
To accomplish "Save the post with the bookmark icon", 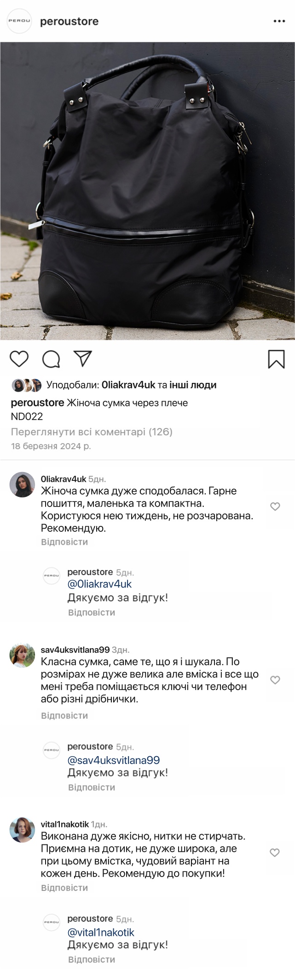I will point(276,359).
